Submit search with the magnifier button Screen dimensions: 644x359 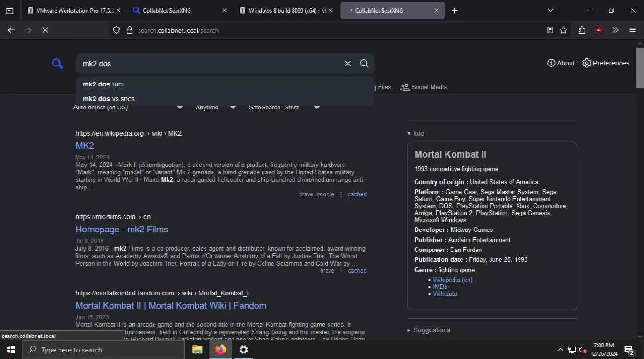pyautogui.click(x=364, y=64)
